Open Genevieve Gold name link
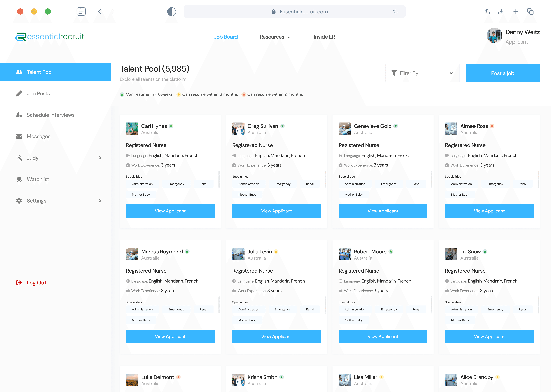 coord(373,126)
